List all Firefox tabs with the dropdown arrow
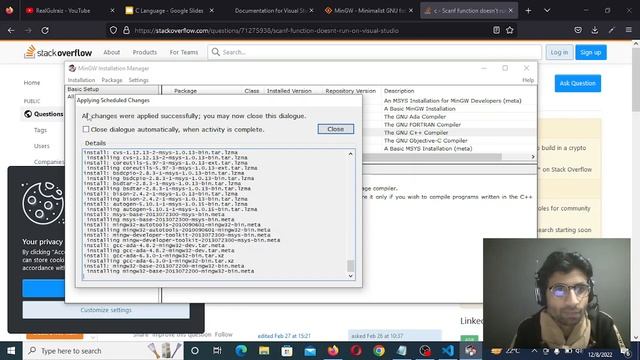Screen dimensions: 640x360 coord(547,11)
